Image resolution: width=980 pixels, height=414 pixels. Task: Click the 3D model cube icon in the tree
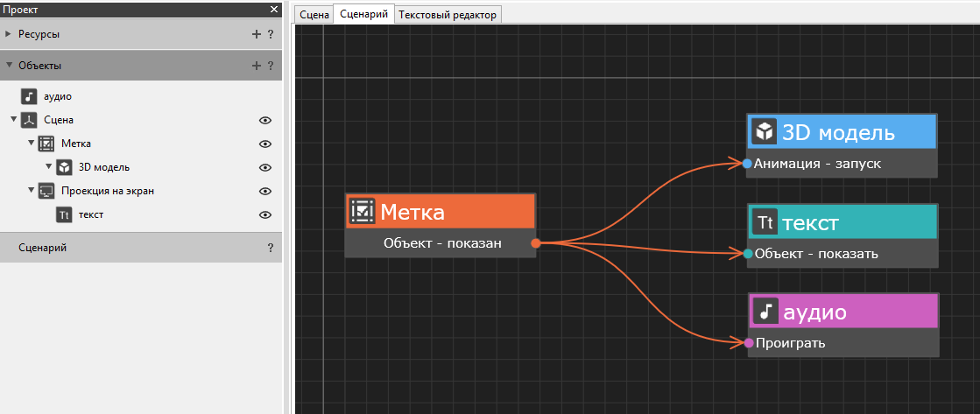[x=64, y=167]
